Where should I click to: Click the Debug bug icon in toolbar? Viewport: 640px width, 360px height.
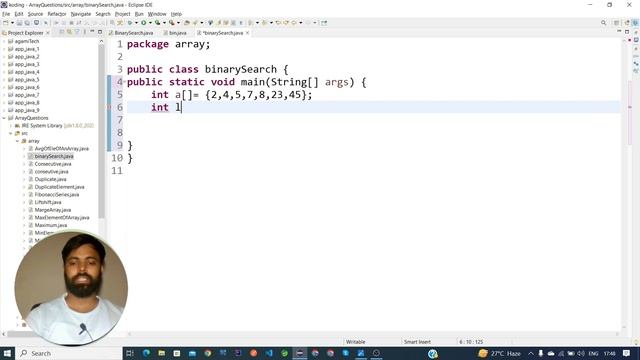click(130, 23)
